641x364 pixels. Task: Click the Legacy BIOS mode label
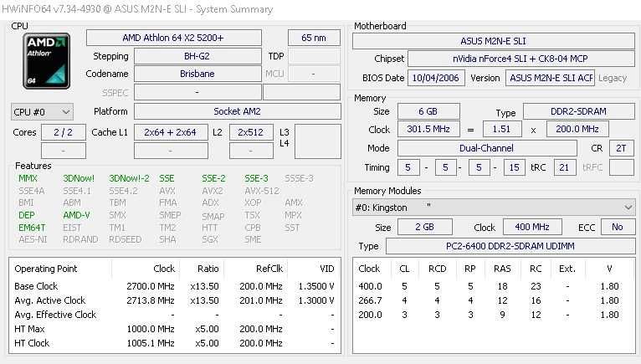tap(613, 78)
